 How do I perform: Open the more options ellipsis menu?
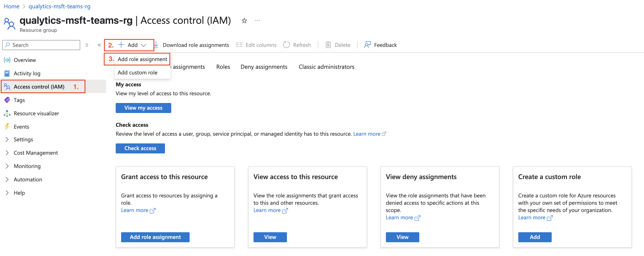(x=258, y=20)
